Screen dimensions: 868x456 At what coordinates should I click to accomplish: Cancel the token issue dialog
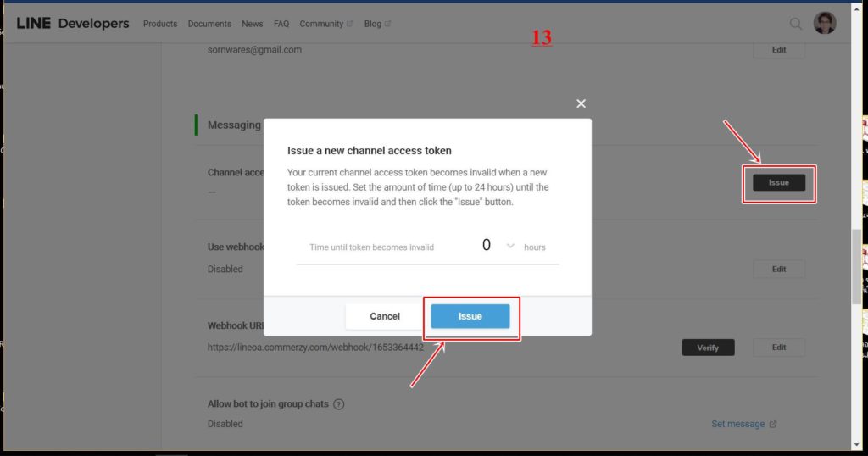pyautogui.click(x=385, y=316)
